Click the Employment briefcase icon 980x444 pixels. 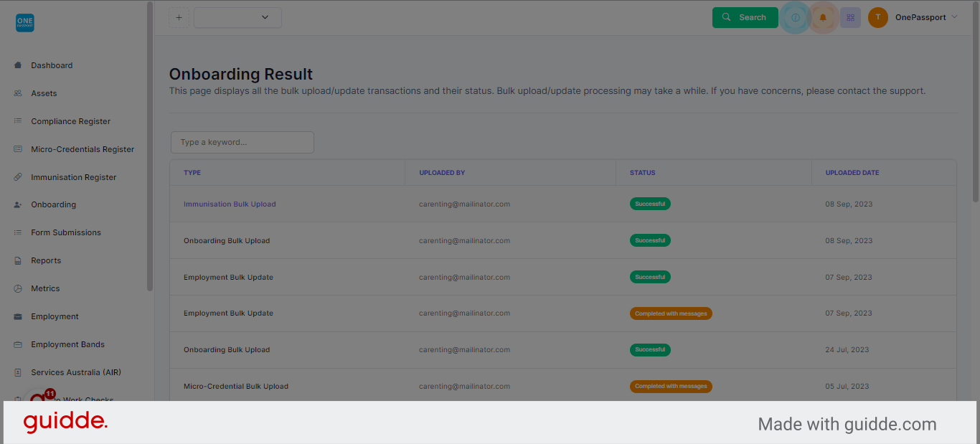(x=18, y=316)
